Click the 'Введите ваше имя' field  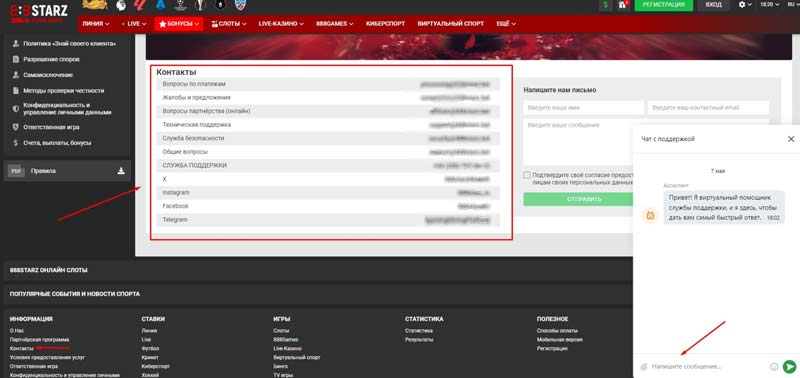point(583,108)
